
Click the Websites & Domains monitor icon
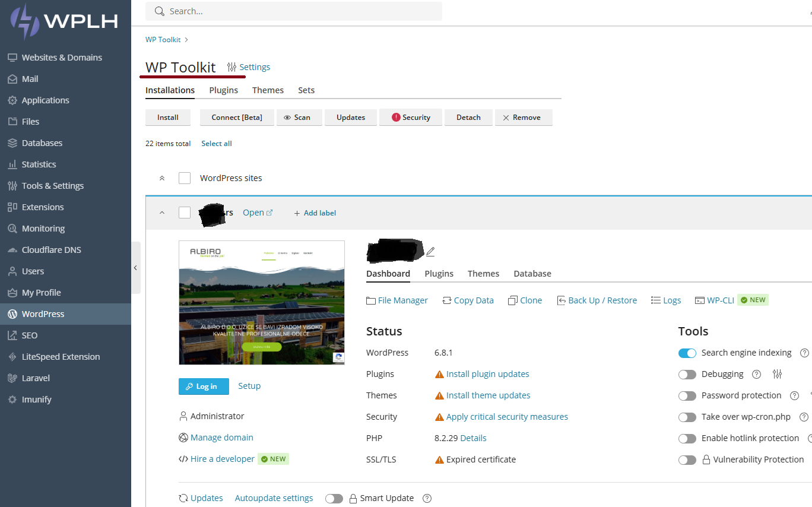[x=12, y=58]
